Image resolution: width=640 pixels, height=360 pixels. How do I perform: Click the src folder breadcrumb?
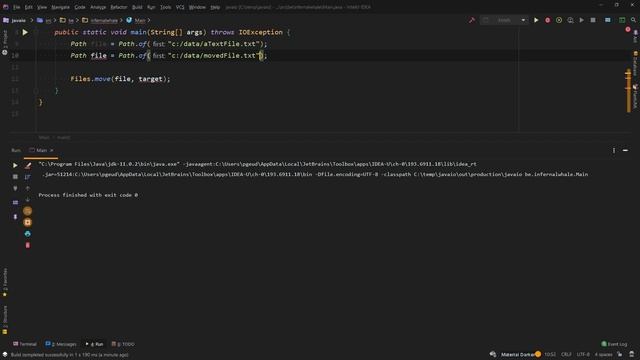[44, 20]
